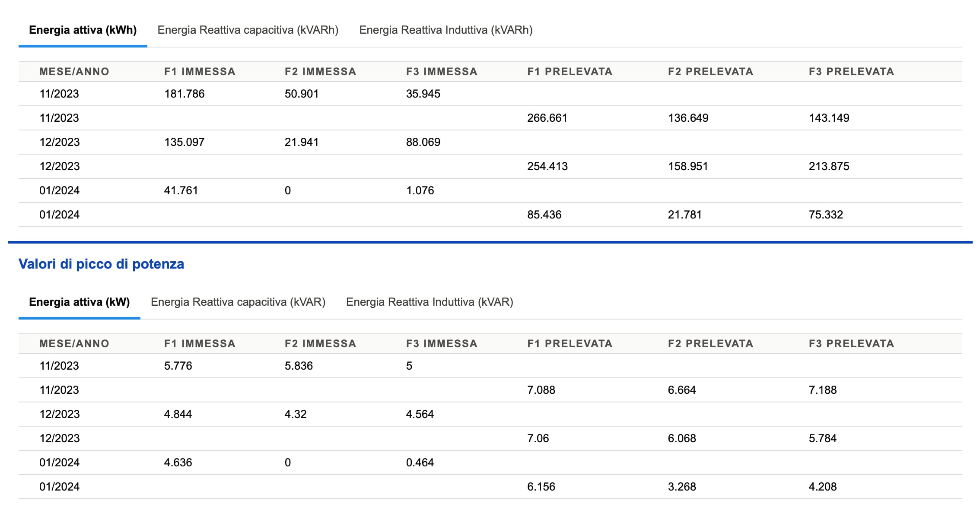Image resolution: width=980 pixels, height=513 pixels.
Task: Select the cell value 135.097
Action: pos(184,142)
